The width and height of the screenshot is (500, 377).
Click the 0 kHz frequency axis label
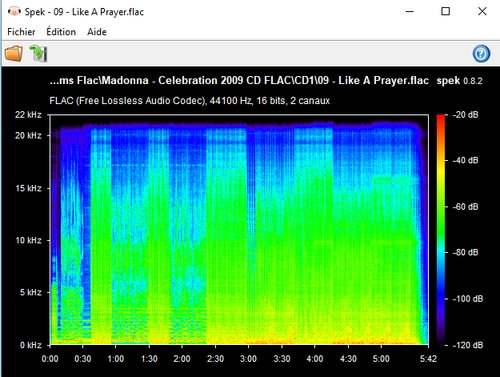pos(30,345)
